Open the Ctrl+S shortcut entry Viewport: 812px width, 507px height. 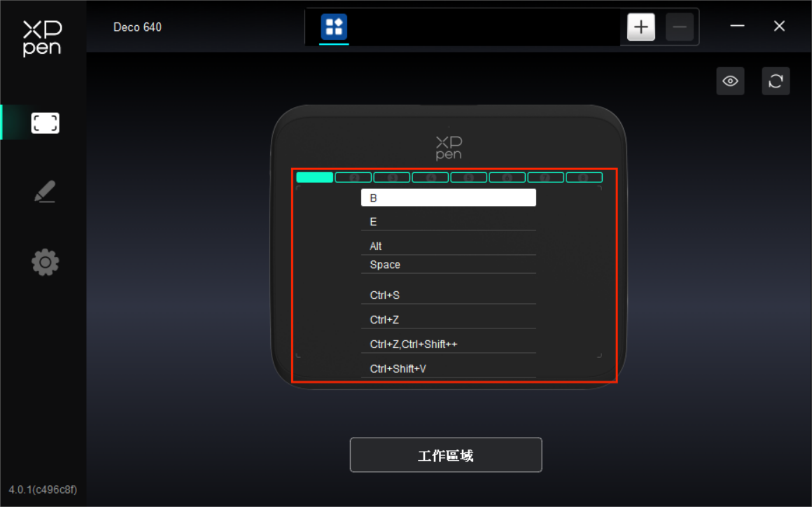point(448,296)
